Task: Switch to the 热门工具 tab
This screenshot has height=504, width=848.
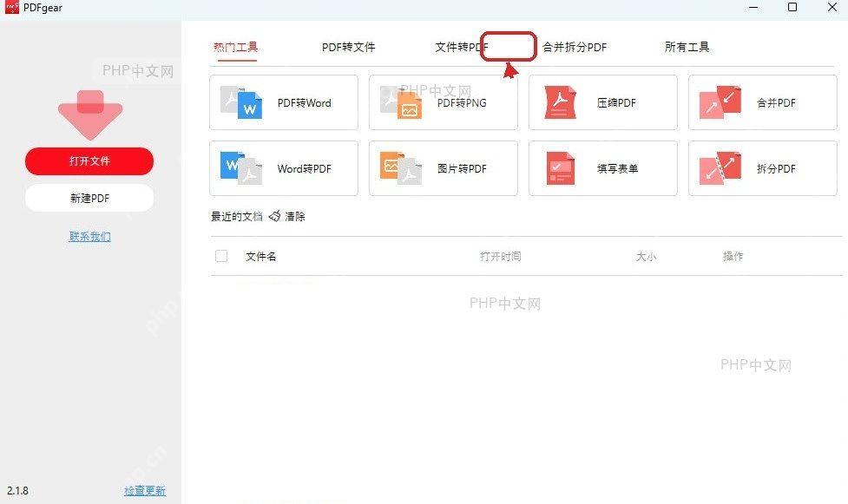Action: point(236,47)
